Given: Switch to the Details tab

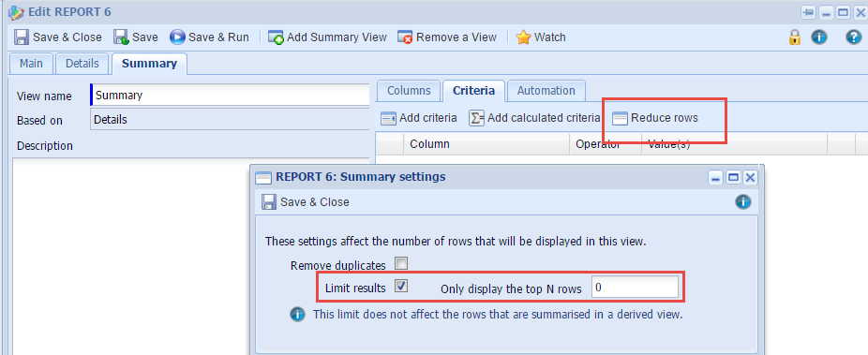Looking at the screenshot, I should [x=82, y=63].
